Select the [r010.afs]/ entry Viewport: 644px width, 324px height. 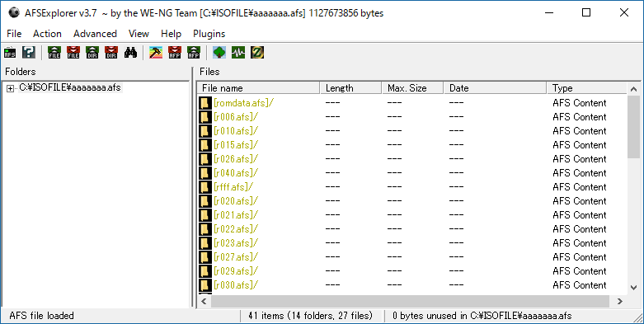pos(236,130)
